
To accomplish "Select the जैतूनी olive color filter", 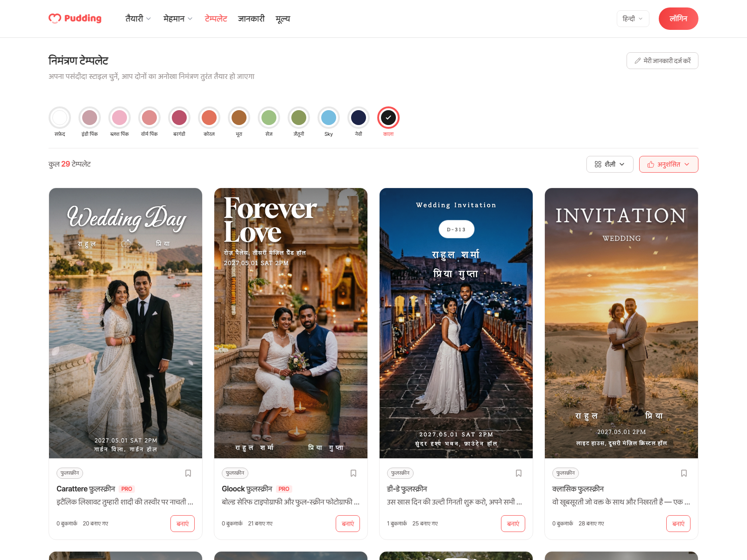I will 299,118.
